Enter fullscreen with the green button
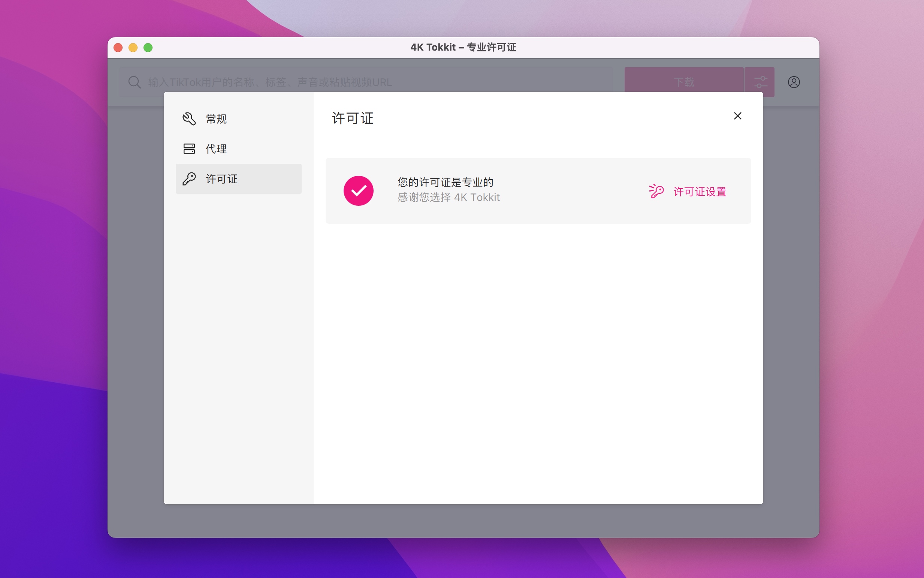 point(148,47)
